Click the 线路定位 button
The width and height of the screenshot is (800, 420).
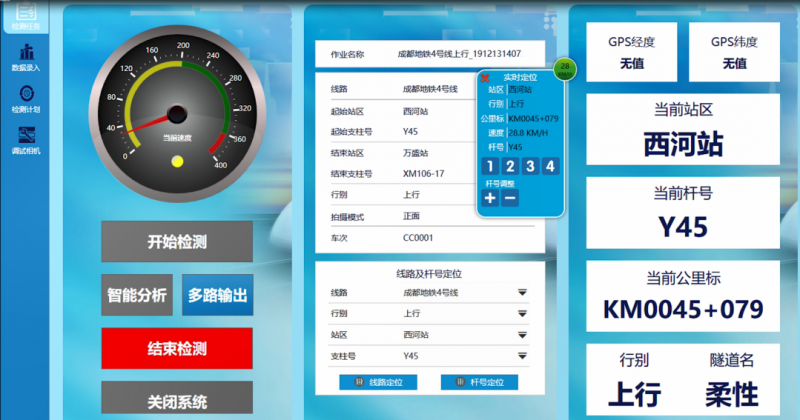[x=379, y=382]
